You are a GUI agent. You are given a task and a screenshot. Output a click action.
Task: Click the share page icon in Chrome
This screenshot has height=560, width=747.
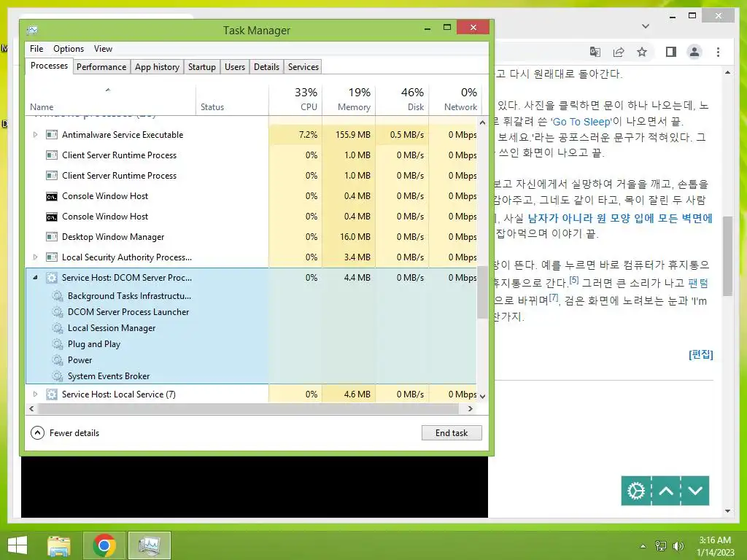tap(619, 52)
